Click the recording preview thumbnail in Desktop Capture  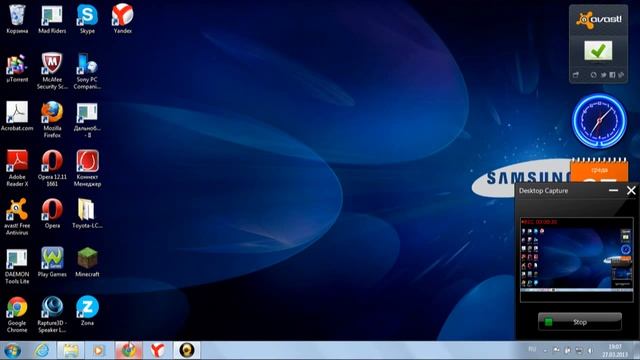coord(577,260)
